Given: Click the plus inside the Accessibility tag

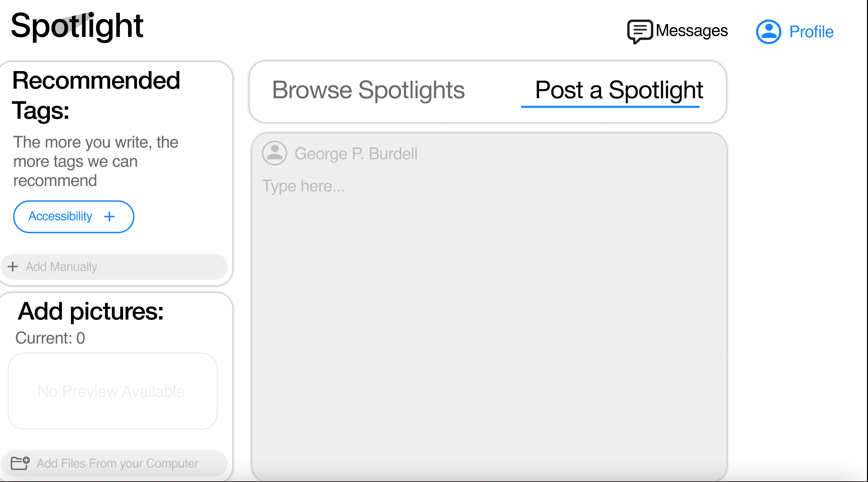Looking at the screenshot, I should [x=109, y=217].
